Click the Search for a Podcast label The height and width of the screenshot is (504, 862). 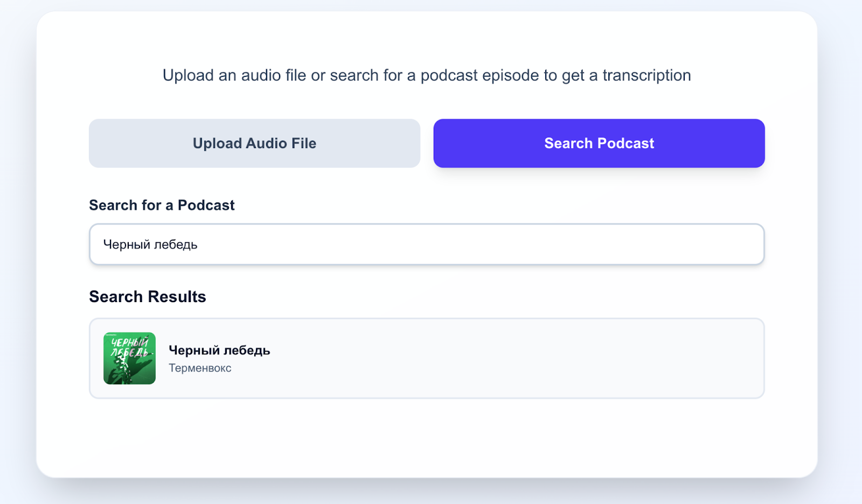162,205
